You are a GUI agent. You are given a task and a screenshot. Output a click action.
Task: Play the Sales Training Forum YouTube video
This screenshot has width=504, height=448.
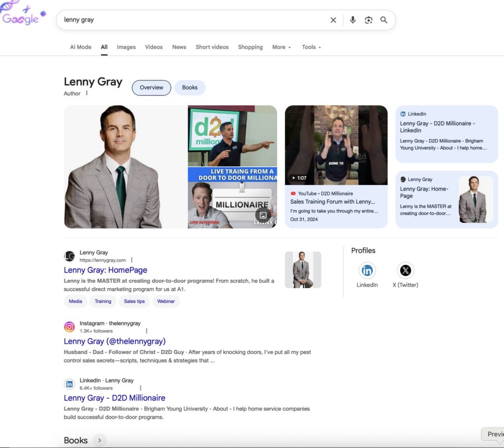336,145
